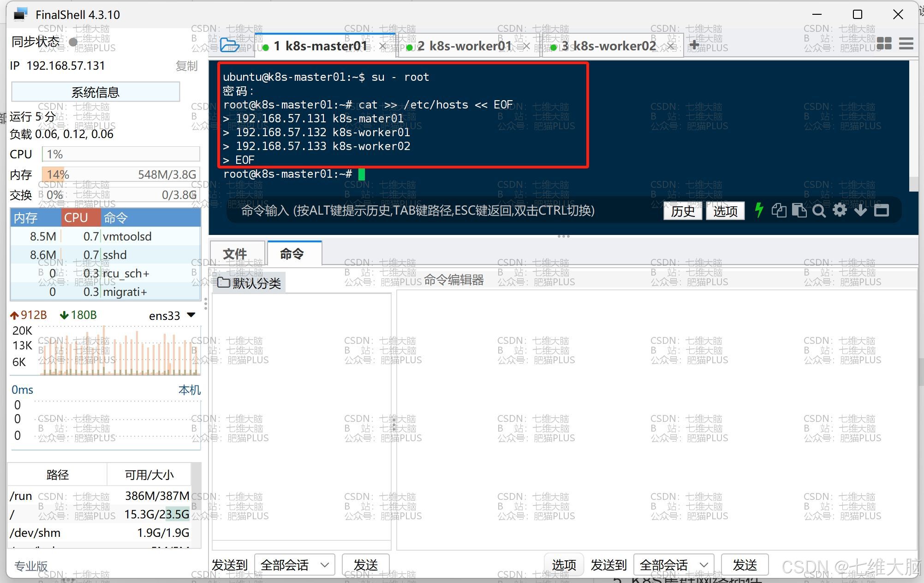The image size is (924, 583).
Task: Click the paste icon in terminal toolbar
Action: coord(799,210)
